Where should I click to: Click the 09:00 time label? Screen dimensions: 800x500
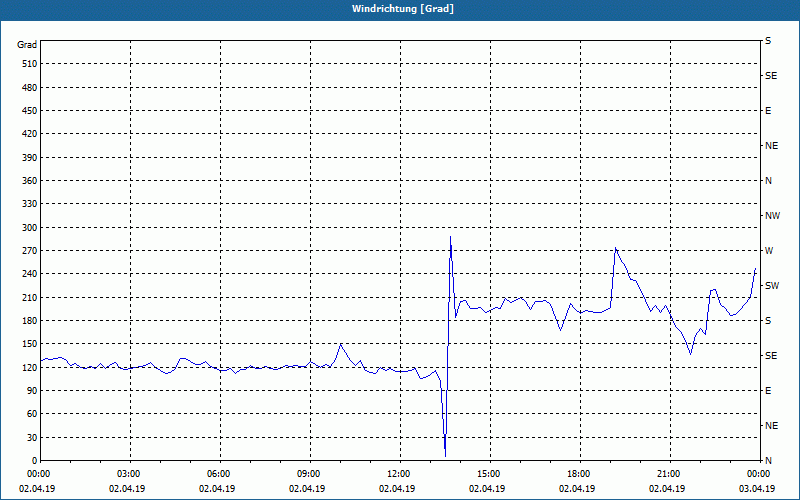tap(307, 474)
